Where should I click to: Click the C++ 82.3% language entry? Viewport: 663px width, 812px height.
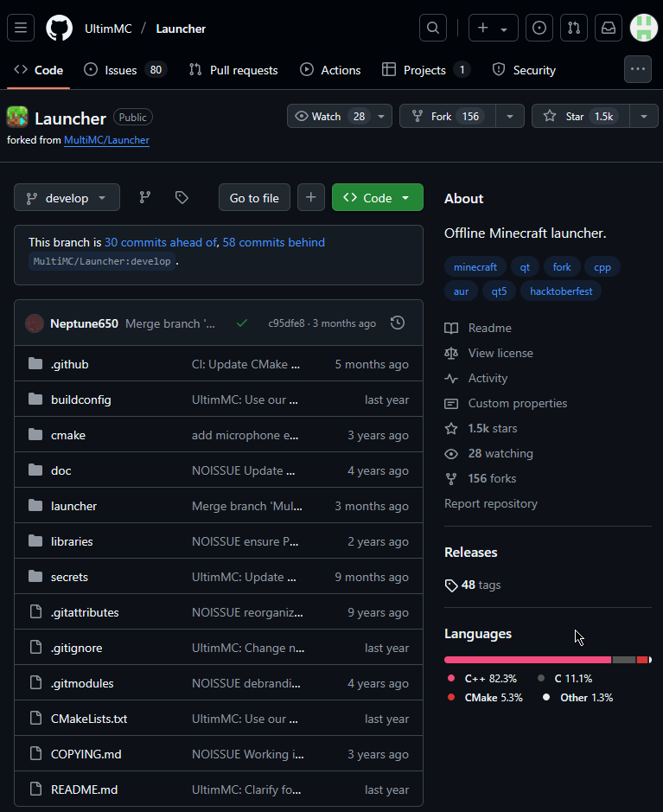click(482, 678)
